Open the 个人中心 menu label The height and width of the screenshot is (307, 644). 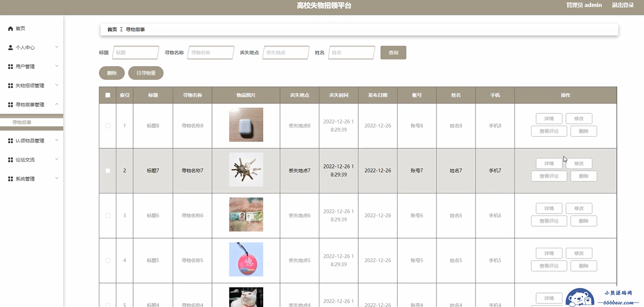pos(25,48)
